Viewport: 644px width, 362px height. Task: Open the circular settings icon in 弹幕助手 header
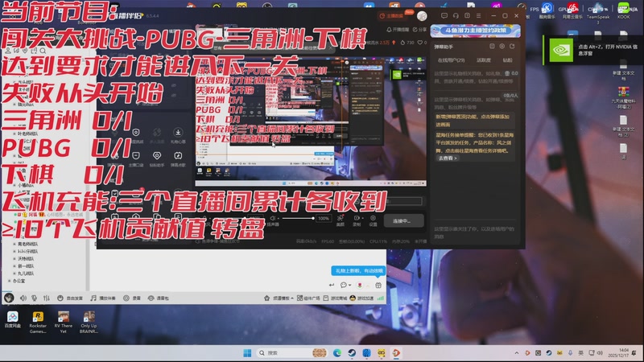coord(502,47)
